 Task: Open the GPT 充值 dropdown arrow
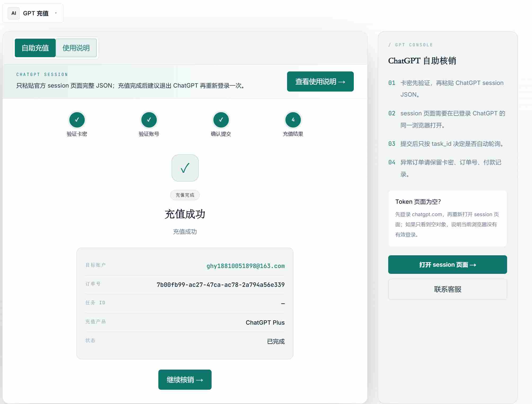(56, 13)
